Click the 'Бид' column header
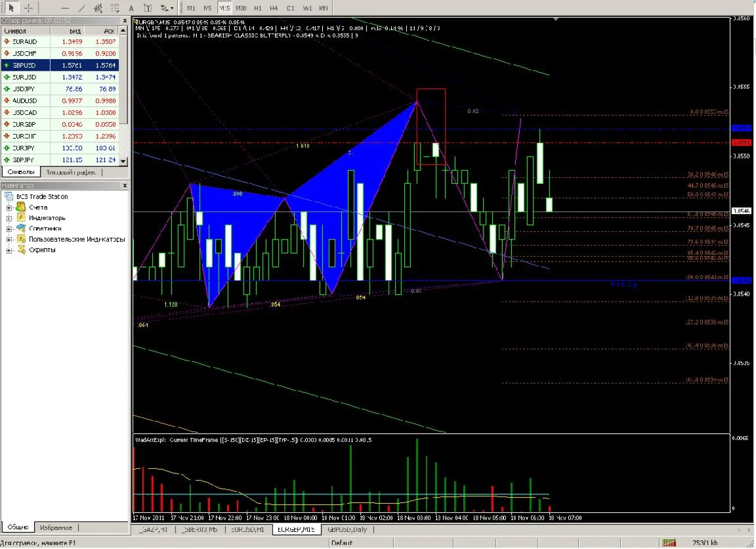 pyautogui.click(x=68, y=31)
